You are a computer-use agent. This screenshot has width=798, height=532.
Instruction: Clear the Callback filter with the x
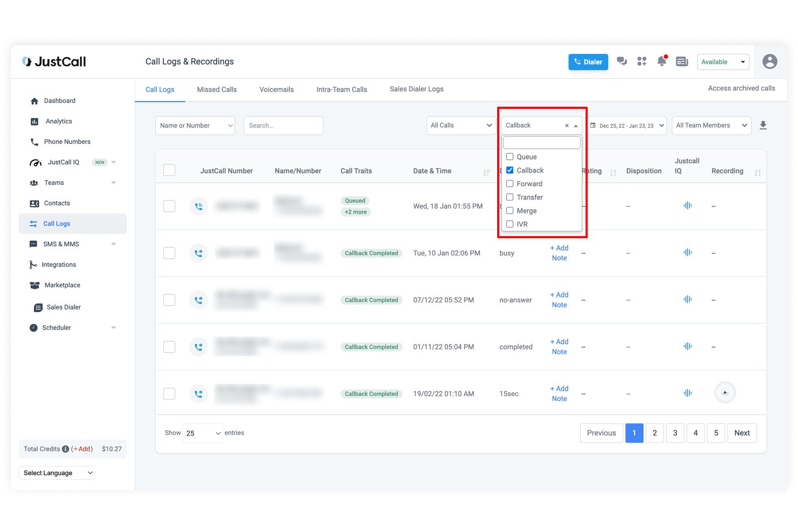pyautogui.click(x=567, y=126)
